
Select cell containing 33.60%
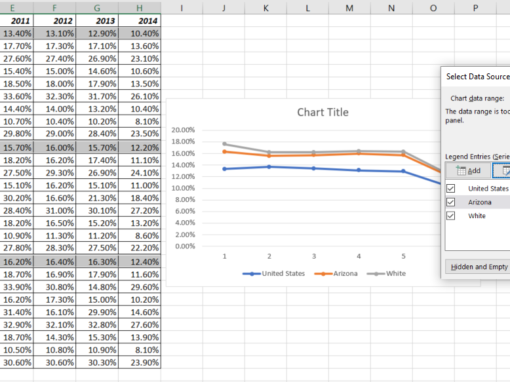17,96
